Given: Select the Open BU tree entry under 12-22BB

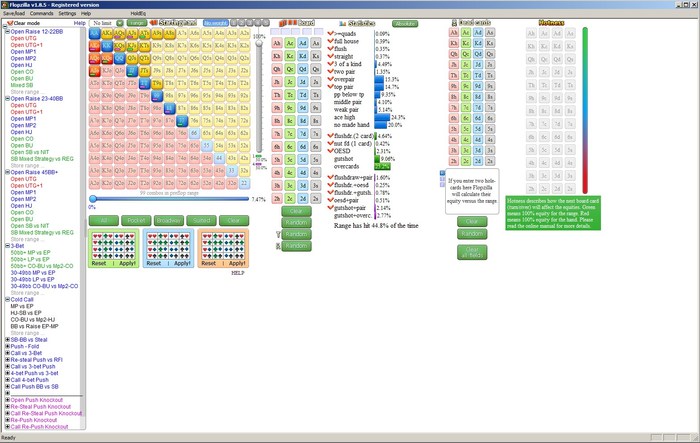Looking at the screenshot, I should [22, 79].
